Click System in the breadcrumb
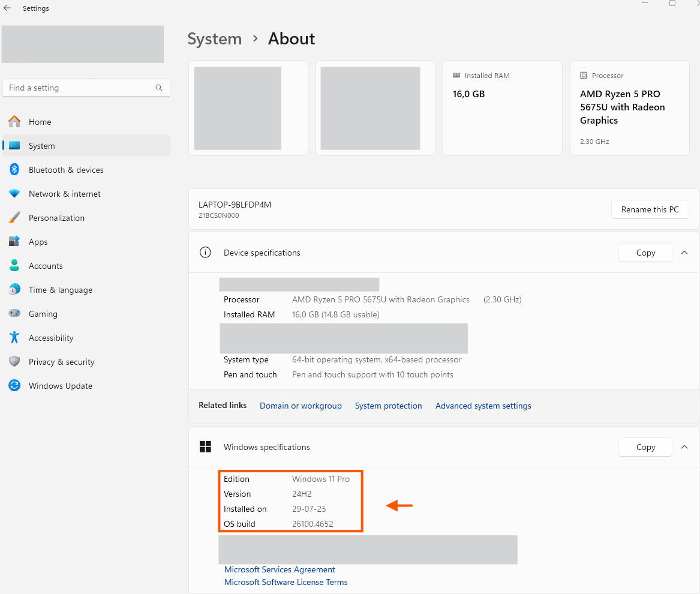The height and width of the screenshot is (594, 700). coord(214,39)
